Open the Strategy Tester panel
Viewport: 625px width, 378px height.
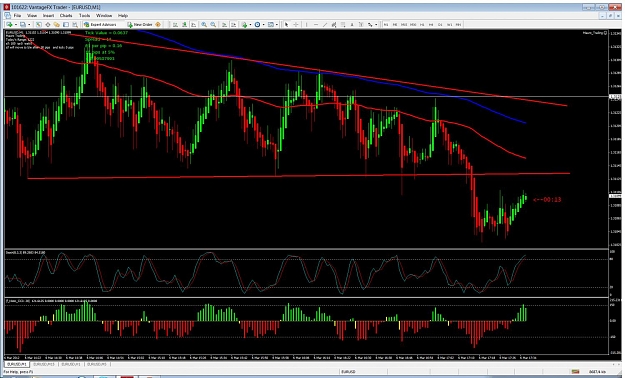pyautogui.click(x=75, y=24)
